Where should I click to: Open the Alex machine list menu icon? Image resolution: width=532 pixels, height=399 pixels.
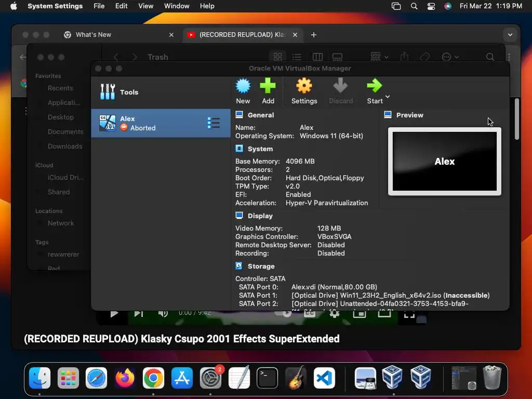(x=214, y=123)
